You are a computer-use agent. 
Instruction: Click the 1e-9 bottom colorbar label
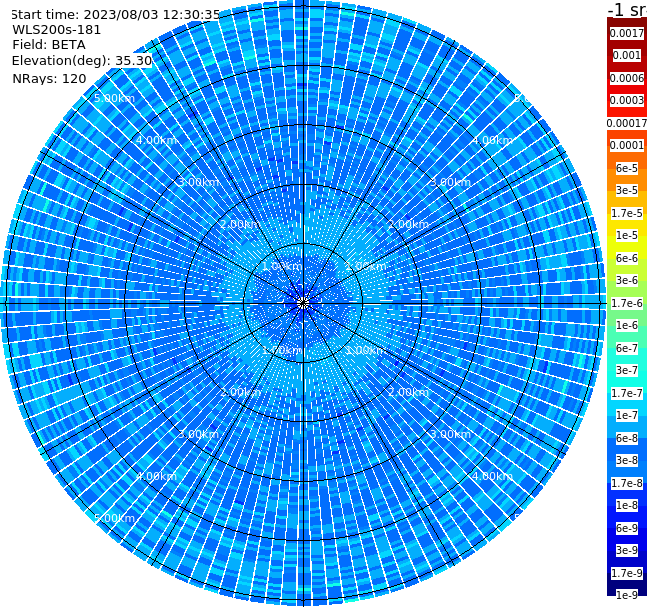pyautogui.click(x=627, y=595)
